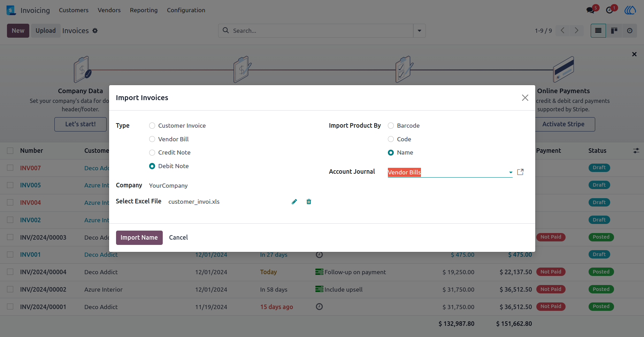Cancel the import dialog

pyautogui.click(x=178, y=238)
